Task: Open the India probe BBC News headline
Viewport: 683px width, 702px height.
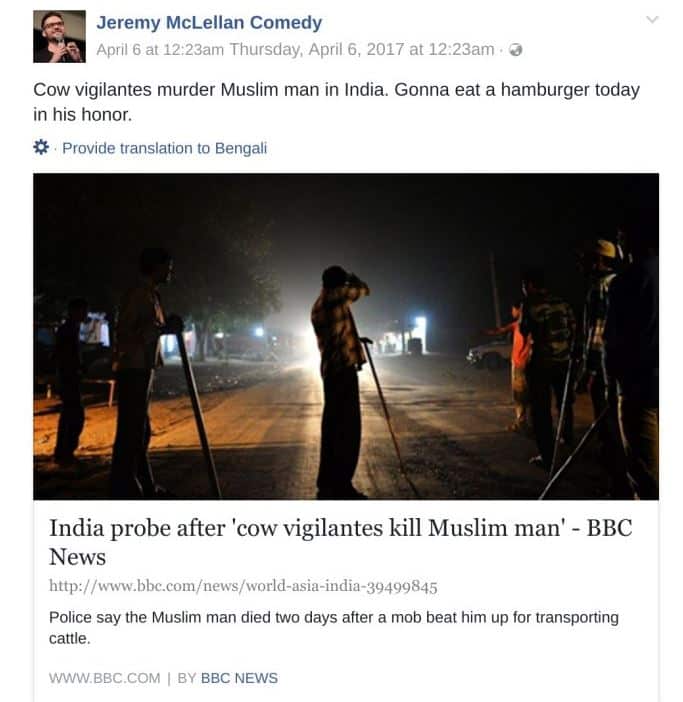Action: click(x=340, y=542)
